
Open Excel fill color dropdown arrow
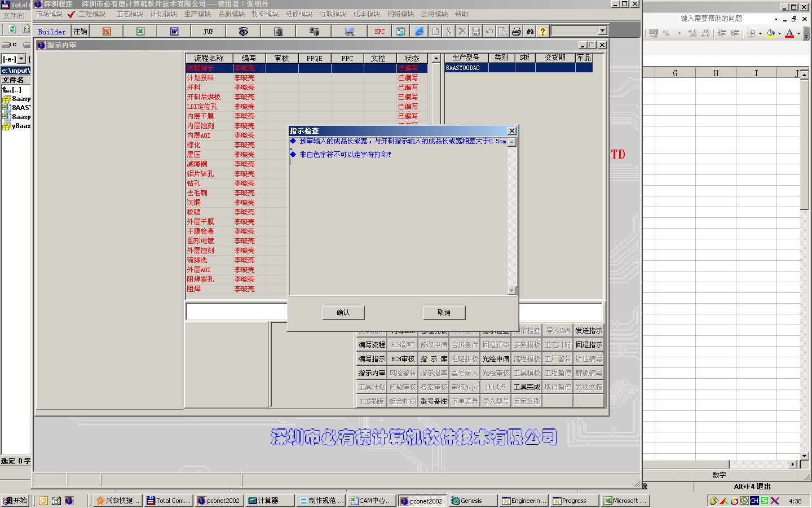coord(779,33)
